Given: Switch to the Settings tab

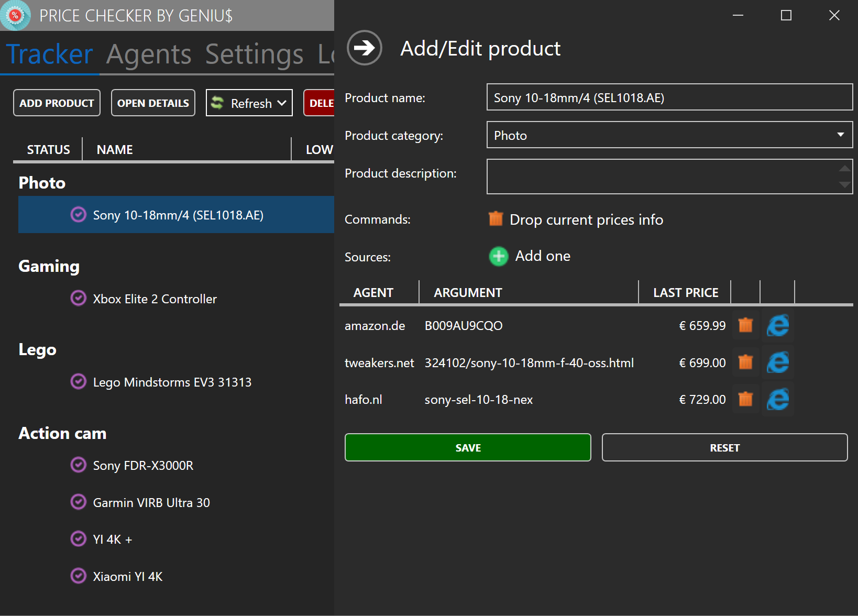Looking at the screenshot, I should 254,54.
